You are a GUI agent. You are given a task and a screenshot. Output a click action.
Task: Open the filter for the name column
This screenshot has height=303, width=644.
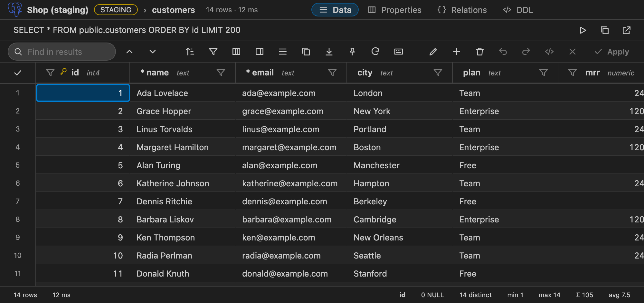(x=221, y=73)
